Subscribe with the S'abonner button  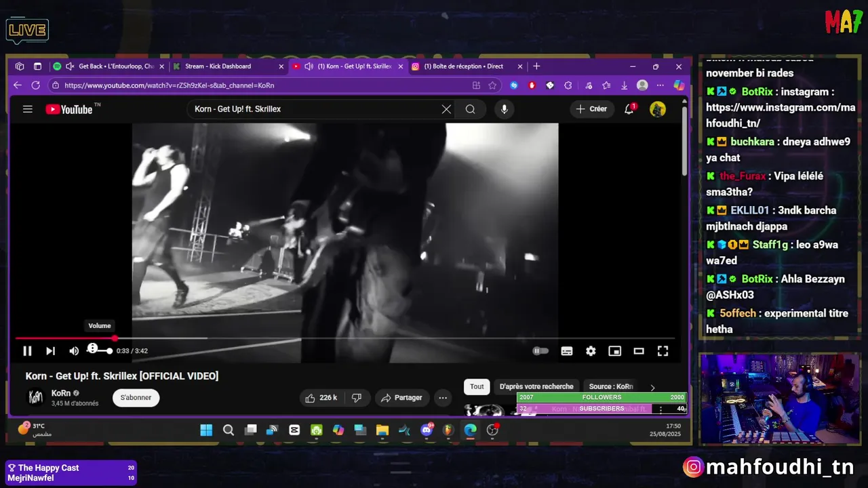tap(136, 398)
